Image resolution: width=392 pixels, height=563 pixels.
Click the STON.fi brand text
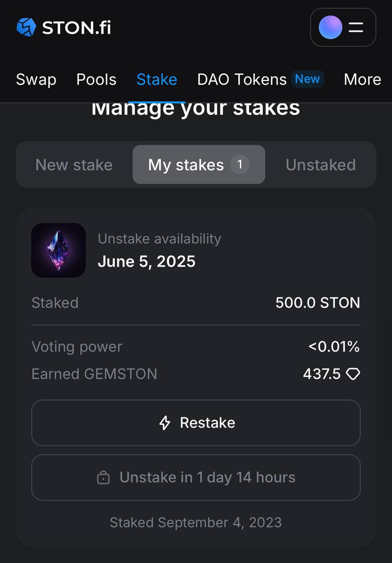76,28
